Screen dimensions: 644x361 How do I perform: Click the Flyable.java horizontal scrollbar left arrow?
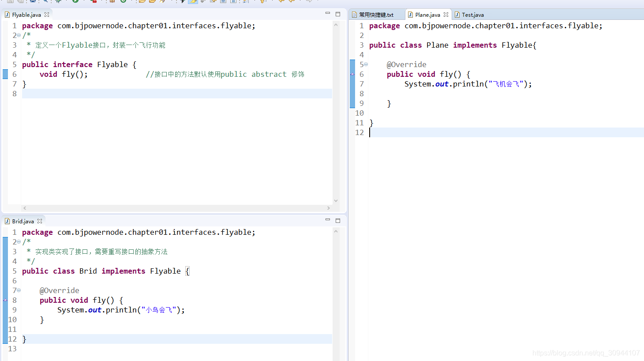coord(25,208)
